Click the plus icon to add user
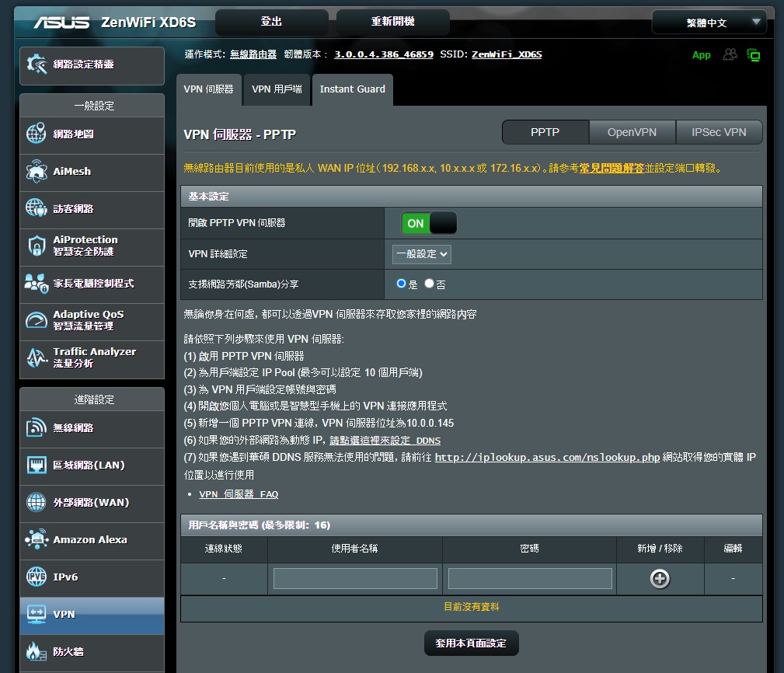This screenshot has width=784, height=673. (x=660, y=578)
